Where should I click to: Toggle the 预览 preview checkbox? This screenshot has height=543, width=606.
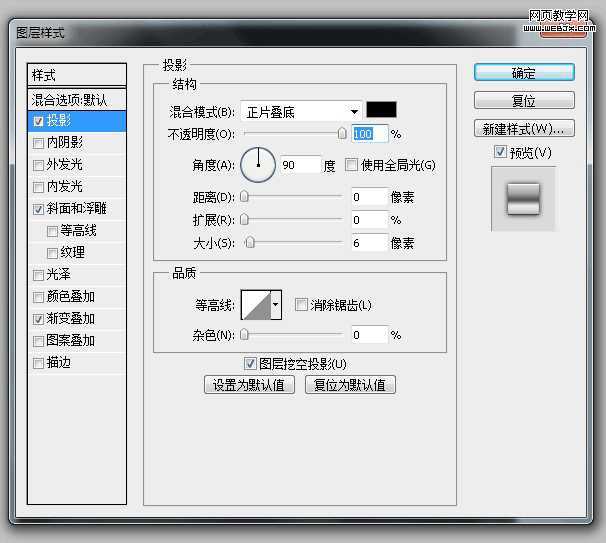[x=500, y=152]
